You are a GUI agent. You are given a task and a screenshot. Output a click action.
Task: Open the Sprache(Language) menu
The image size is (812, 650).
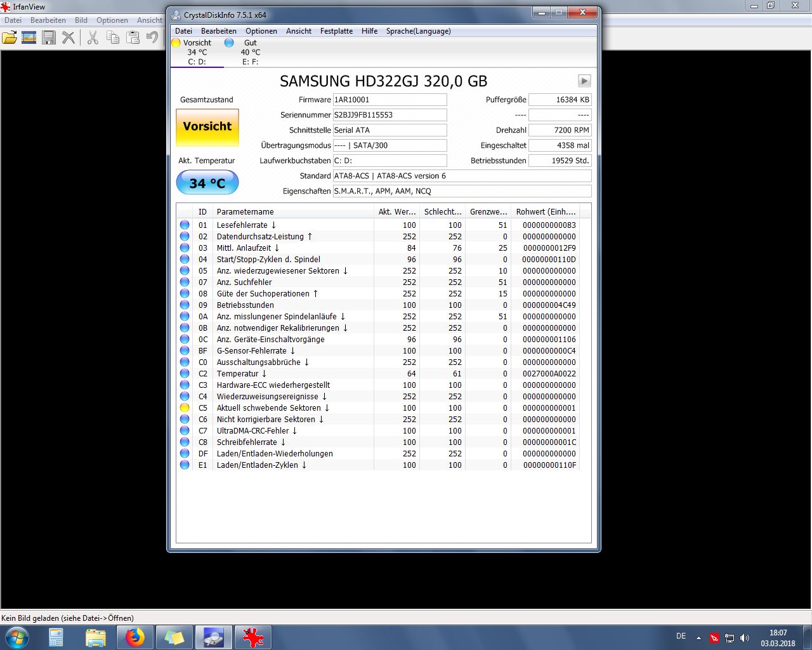click(419, 31)
